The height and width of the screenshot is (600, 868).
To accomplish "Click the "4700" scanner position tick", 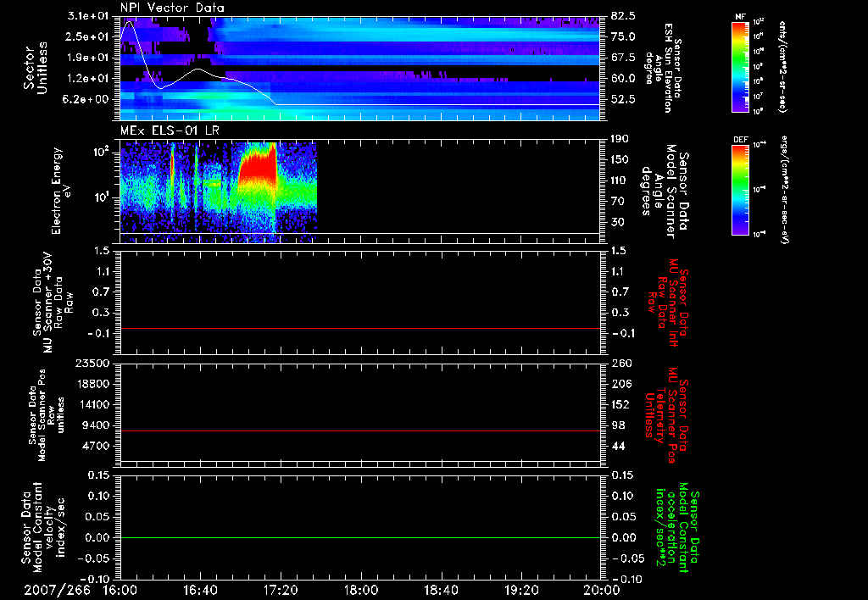I will [96, 446].
